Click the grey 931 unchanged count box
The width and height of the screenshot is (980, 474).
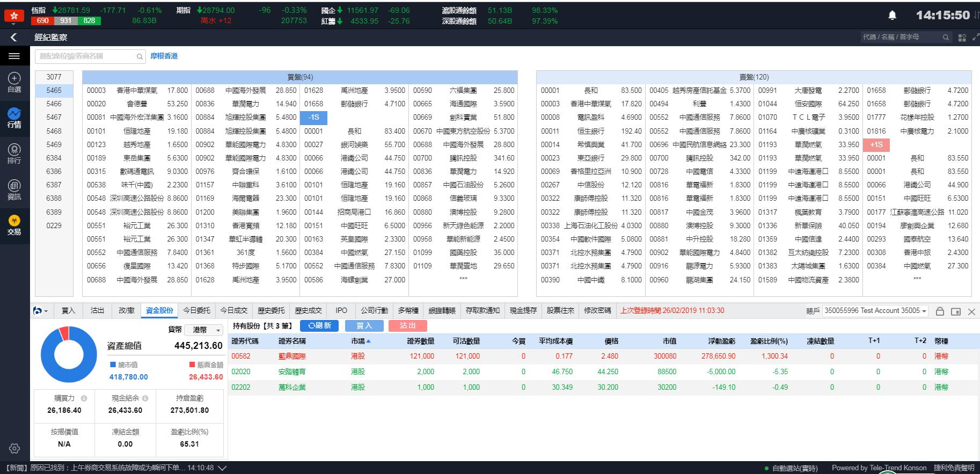point(65,21)
